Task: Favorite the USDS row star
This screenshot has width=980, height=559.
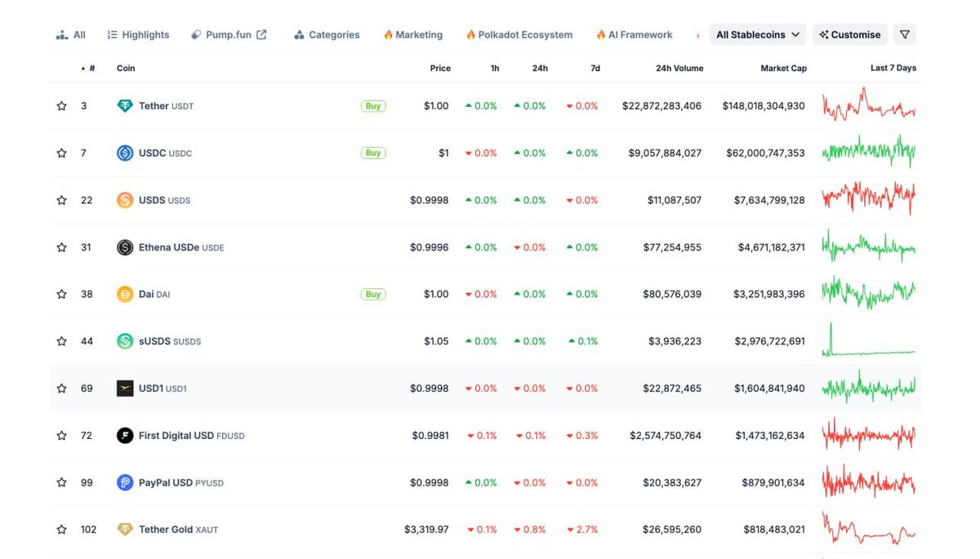Action: coord(61,200)
